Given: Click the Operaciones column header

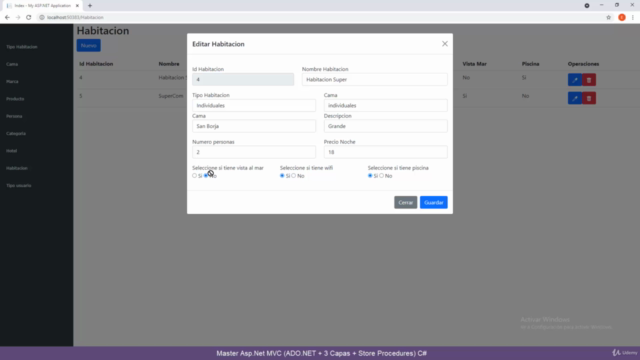Looking at the screenshot, I should [583, 64].
